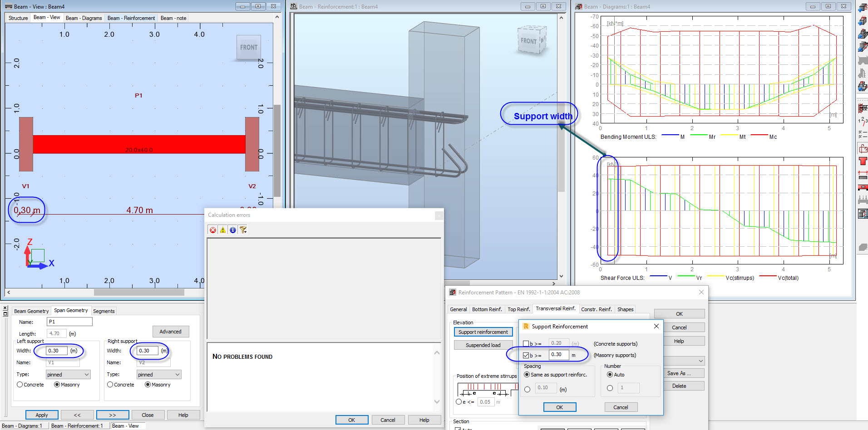The width and height of the screenshot is (868, 430).
Task: Select Concrete for the left support type
Action: click(19, 384)
